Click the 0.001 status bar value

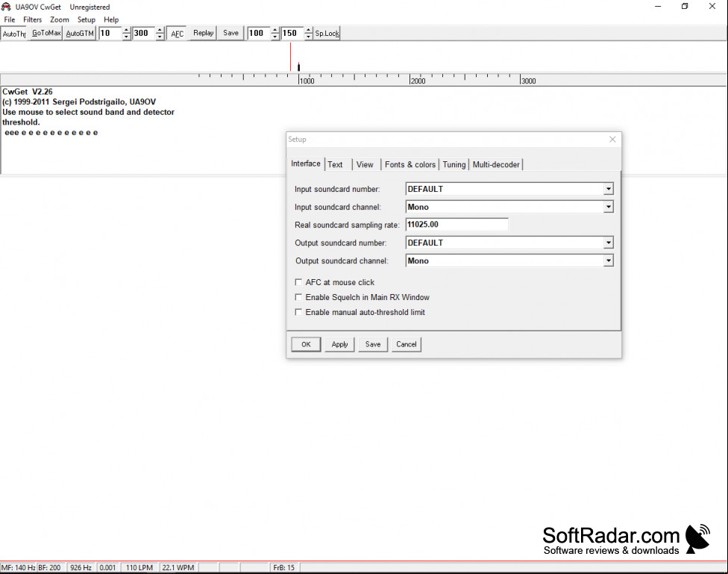point(107,567)
